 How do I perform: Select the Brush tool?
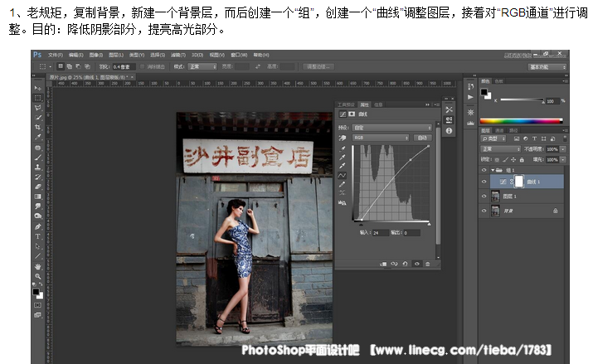point(38,158)
